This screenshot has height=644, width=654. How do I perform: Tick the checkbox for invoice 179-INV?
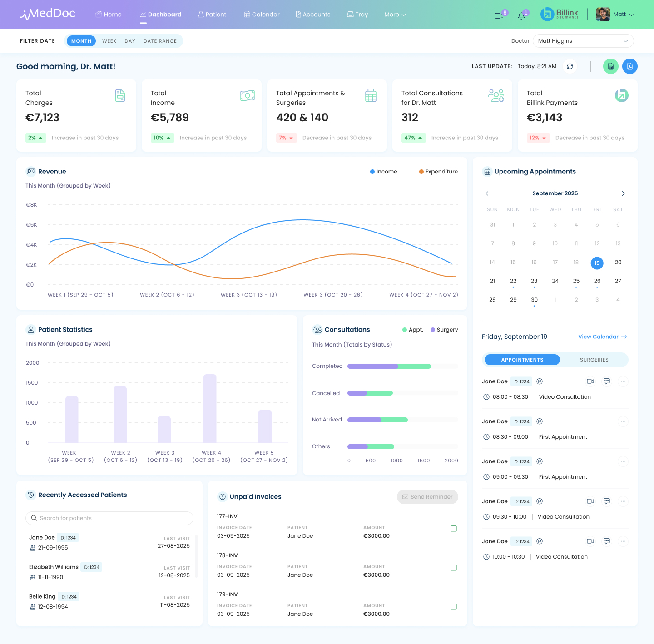coord(454,607)
